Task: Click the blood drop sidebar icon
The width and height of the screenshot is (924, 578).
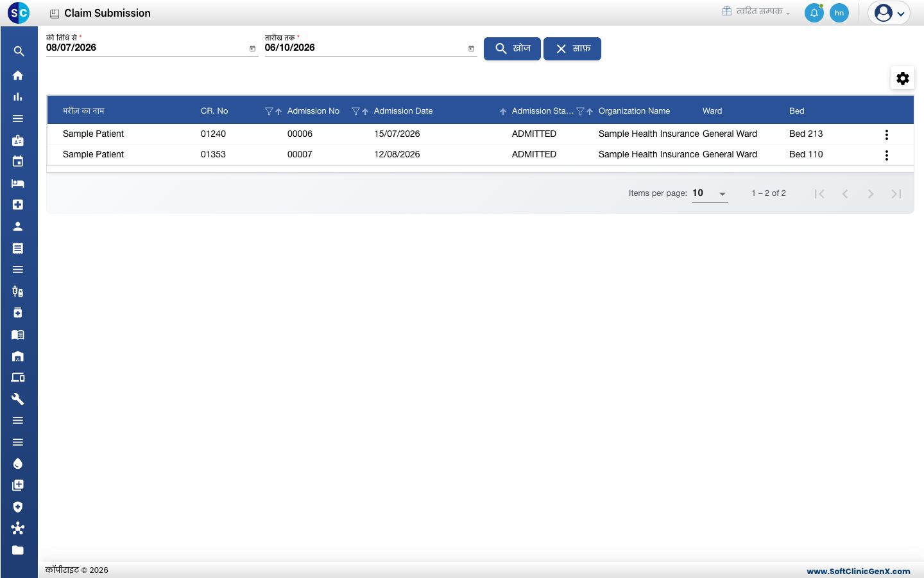Action: click(x=18, y=464)
